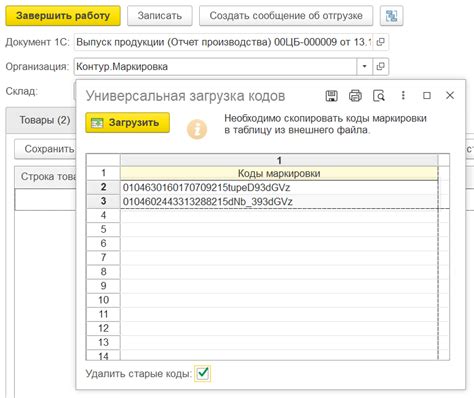
Task: Select the Организация field Контур.Маркировка
Action: [x=215, y=67]
